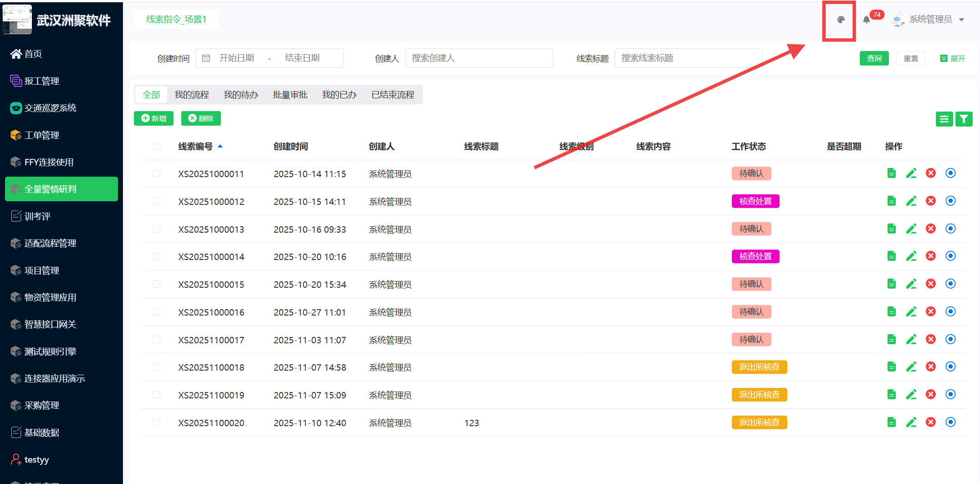Delete row XS20251000013 with red X icon
This screenshot has height=484, width=980.
coord(930,229)
